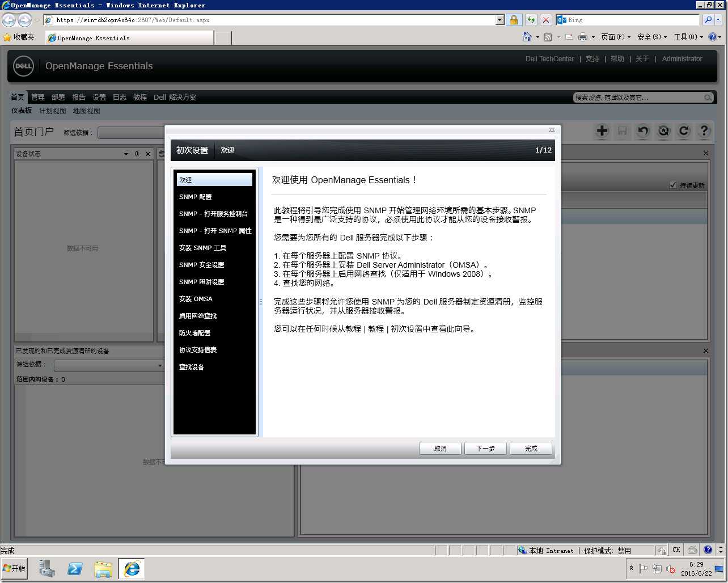Image resolution: width=728 pixels, height=583 pixels.
Task: Click the Internet Explorer taskbar icon
Action: point(132,569)
